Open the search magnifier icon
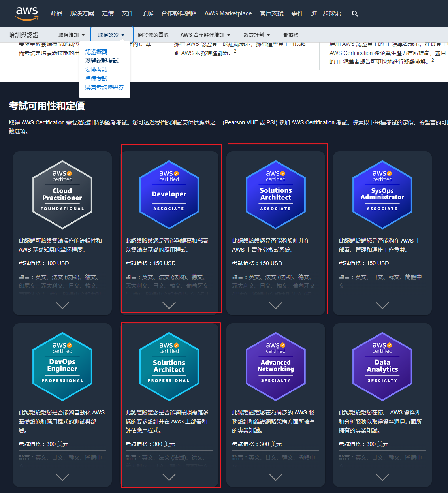 tap(355, 13)
